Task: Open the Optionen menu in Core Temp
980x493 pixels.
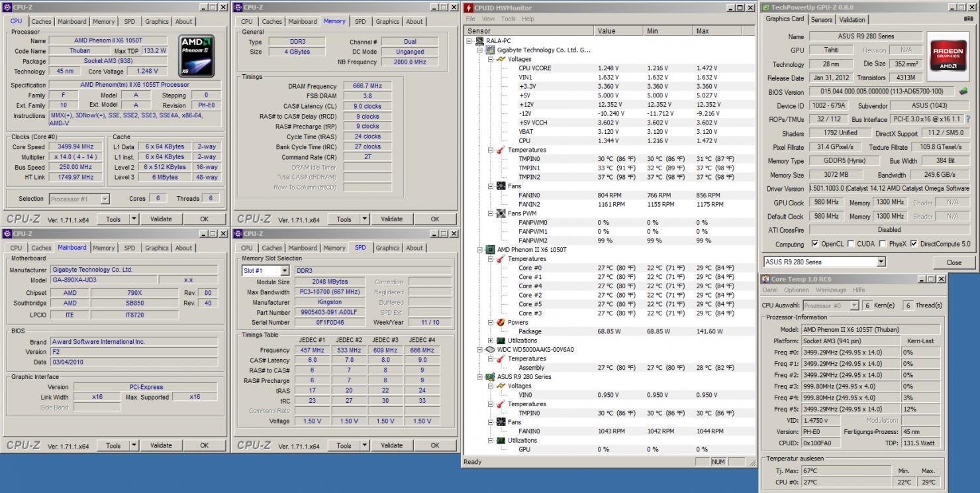Action: 796,290
